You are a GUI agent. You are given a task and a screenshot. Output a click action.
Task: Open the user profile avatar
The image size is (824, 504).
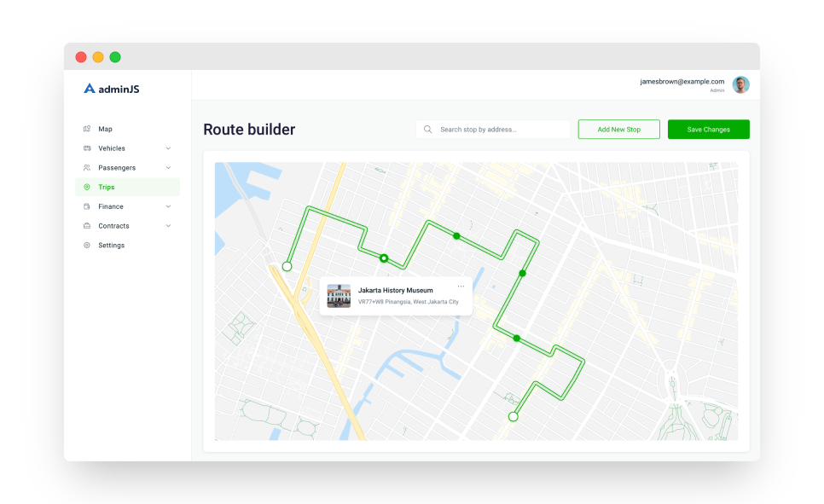[x=740, y=84]
